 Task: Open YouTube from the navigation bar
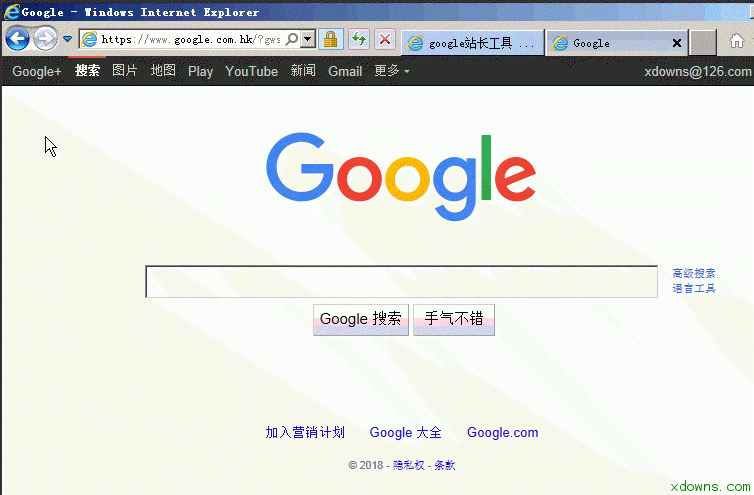251,71
